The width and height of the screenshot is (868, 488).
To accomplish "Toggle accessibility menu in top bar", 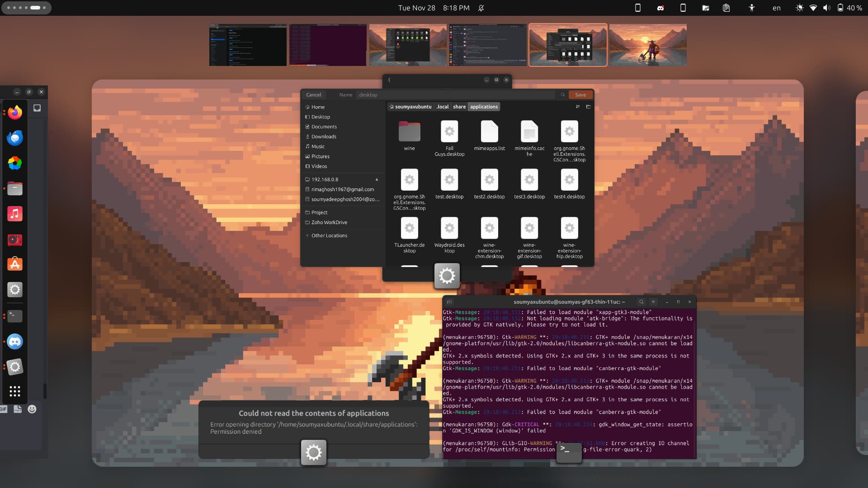I will [x=751, y=8].
